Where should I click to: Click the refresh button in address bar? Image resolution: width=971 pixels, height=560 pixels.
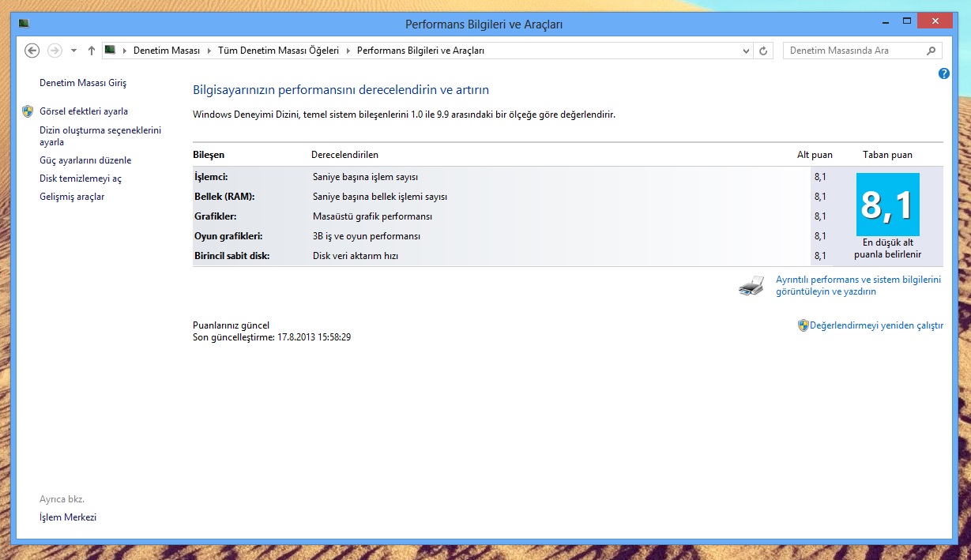click(763, 51)
